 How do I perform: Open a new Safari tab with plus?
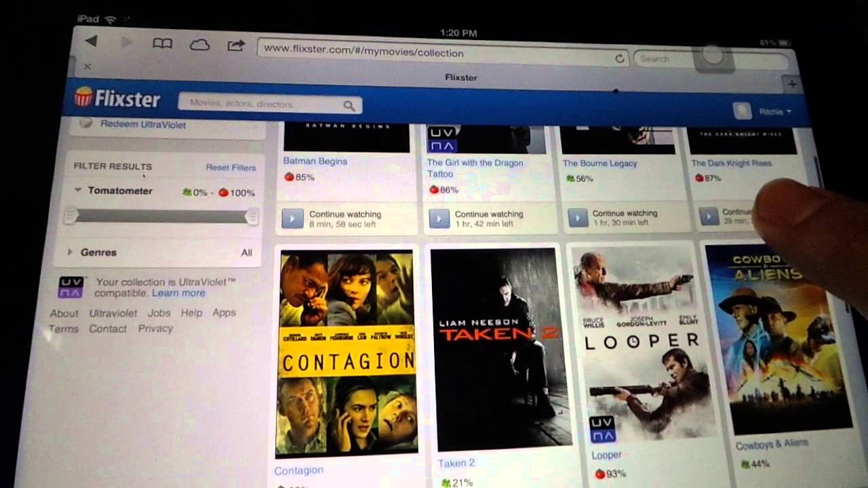pos(791,84)
